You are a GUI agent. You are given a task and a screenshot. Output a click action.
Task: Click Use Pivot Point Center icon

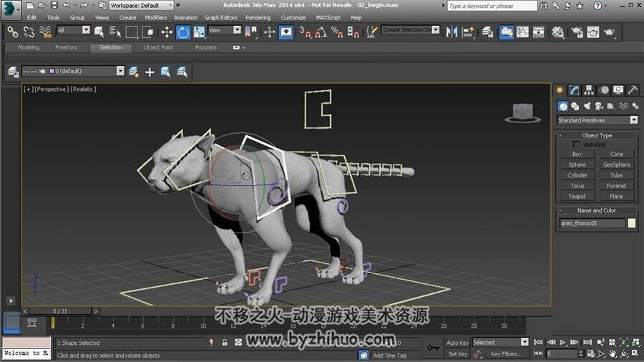[251, 31]
